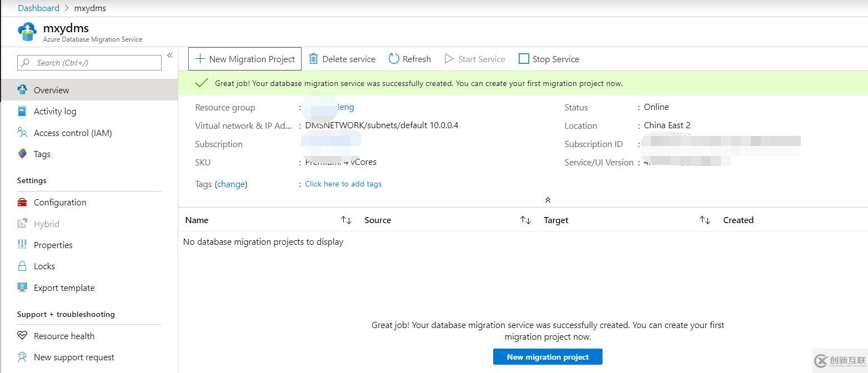Open the Locks page
The height and width of the screenshot is (373, 868).
click(43, 266)
